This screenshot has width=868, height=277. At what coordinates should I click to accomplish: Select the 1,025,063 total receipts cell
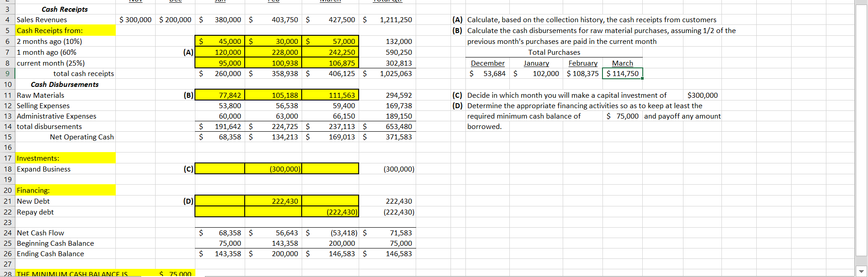point(388,73)
